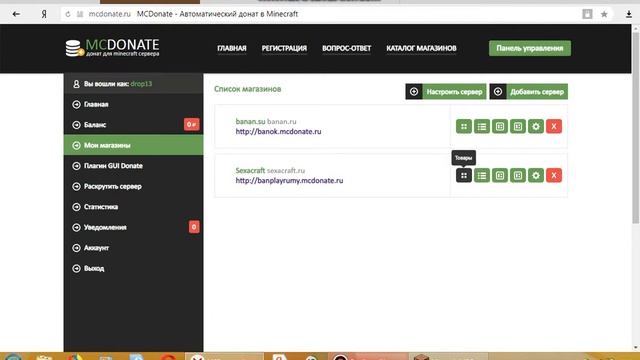The image size is (640, 360).
Task: Click Добавить сервер button
Action: (529, 91)
